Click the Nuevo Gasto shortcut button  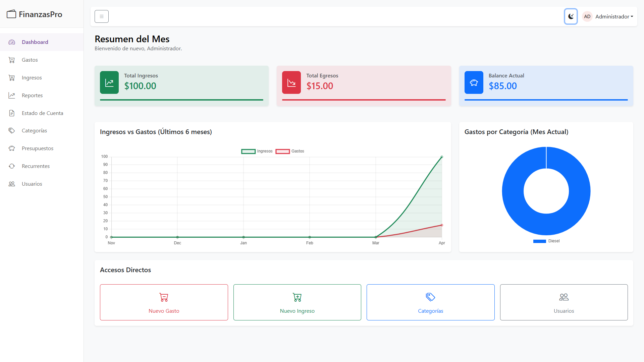(164, 302)
